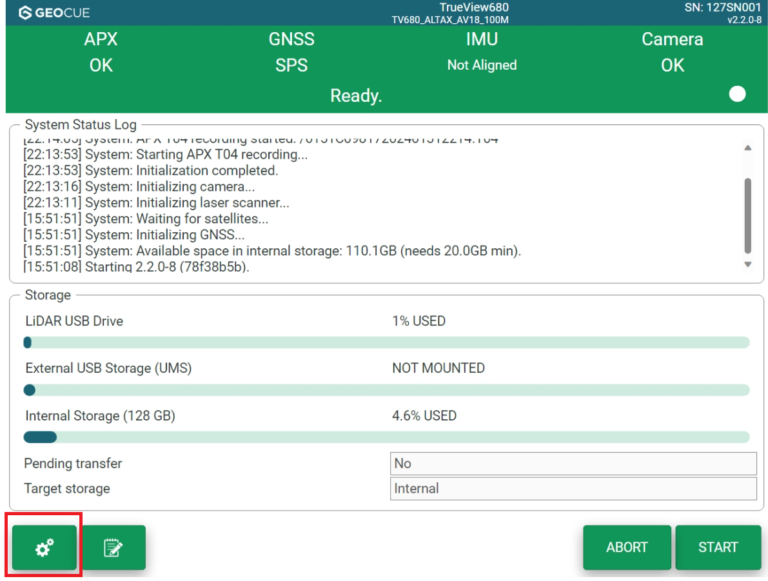Click the LiDAR USB Drive usage bar
This screenshot has width=768, height=581.
click(386, 342)
